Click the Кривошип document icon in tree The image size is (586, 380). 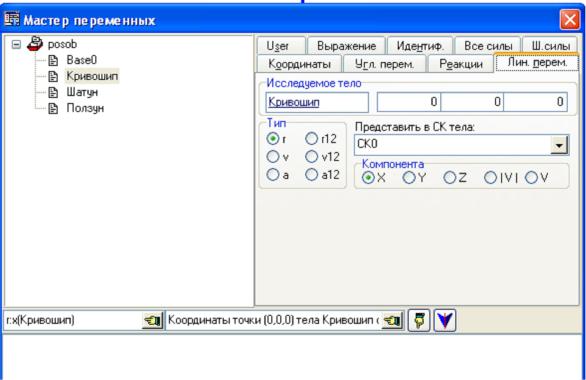click(x=53, y=76)
